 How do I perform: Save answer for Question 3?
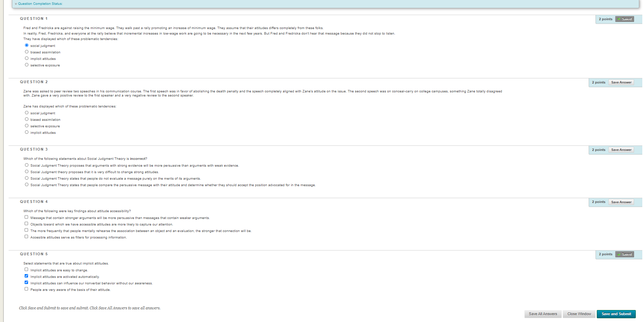[x=621, y=150]
